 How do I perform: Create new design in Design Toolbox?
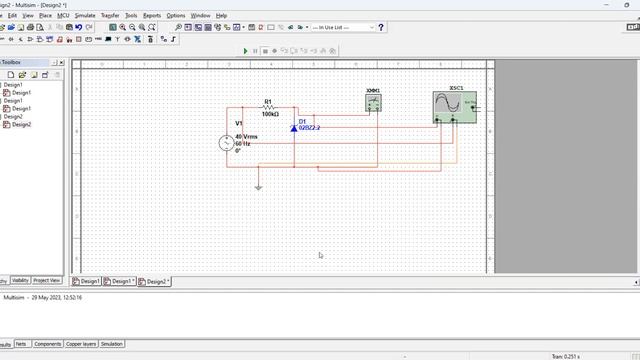pos(11,75)
